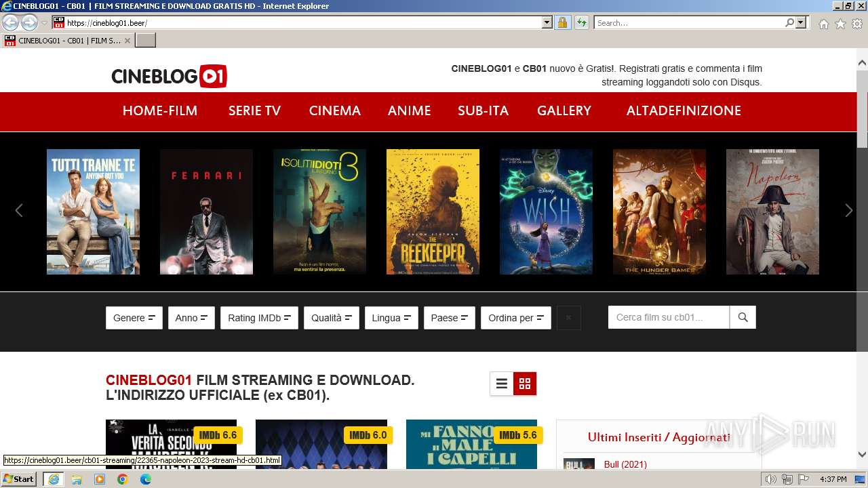Viewport: 868px width, 488px height.
Task: Open the GALLERY menu item
Action: (x=564, y=110)
